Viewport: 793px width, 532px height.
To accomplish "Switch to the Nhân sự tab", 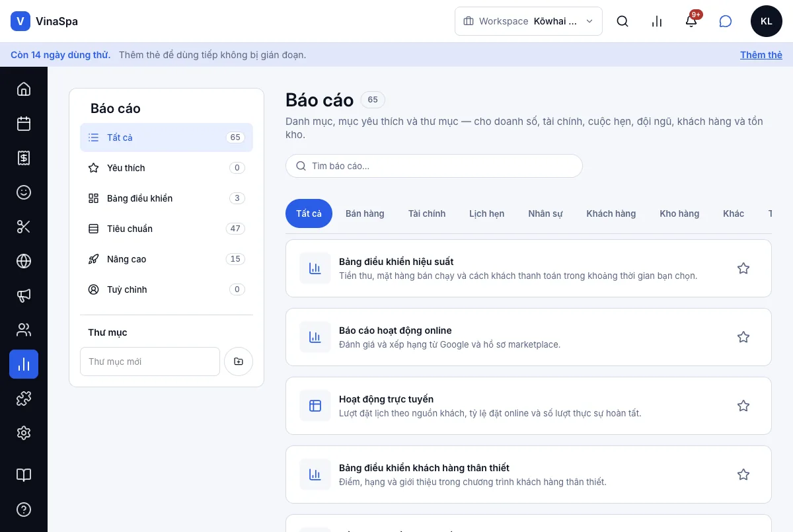I will pyautogui.click(x=545, y=213).
